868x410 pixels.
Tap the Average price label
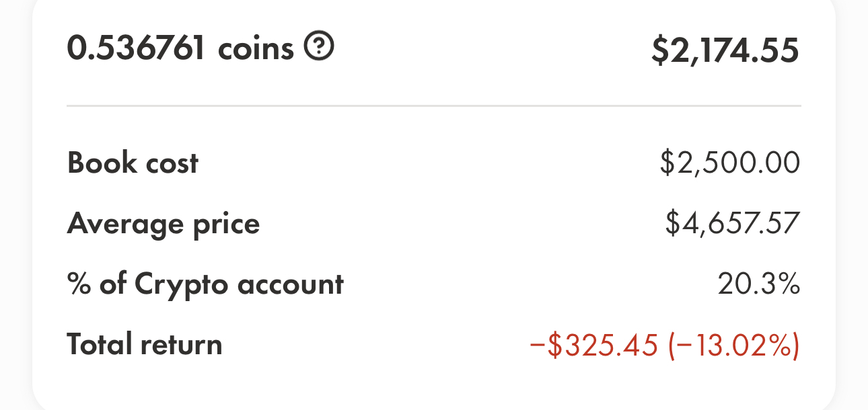pos(164,224)
